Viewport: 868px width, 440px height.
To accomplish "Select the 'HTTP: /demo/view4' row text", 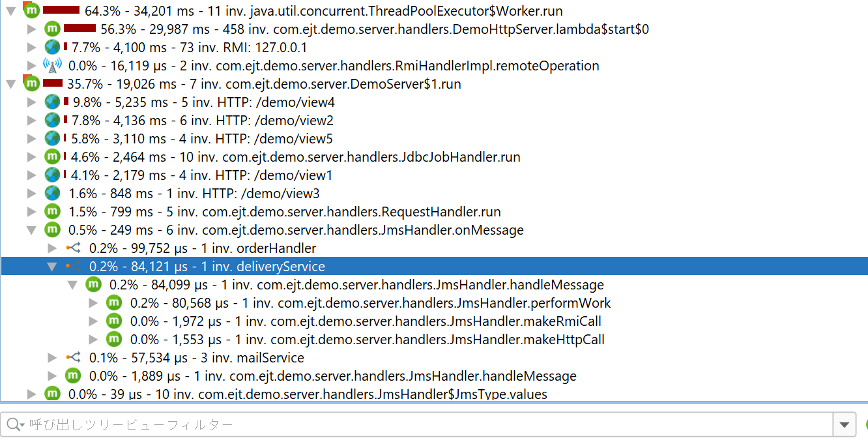I will pos(204,102).
